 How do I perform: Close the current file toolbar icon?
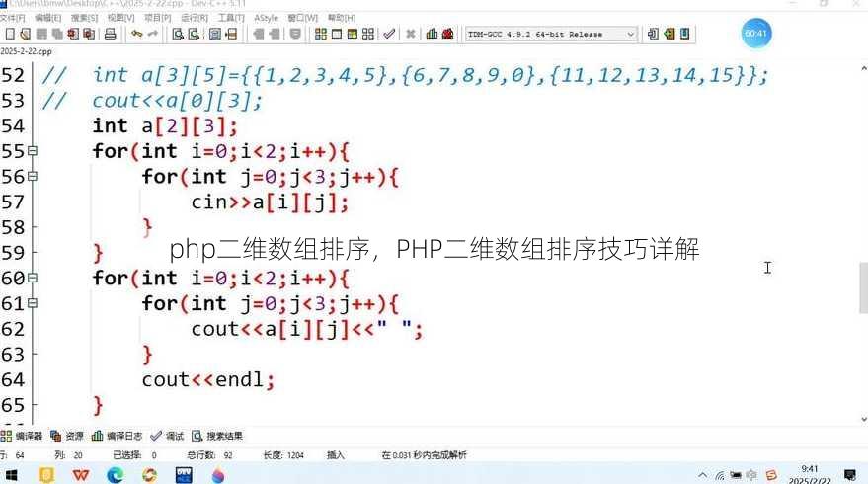tap(73, 34)
